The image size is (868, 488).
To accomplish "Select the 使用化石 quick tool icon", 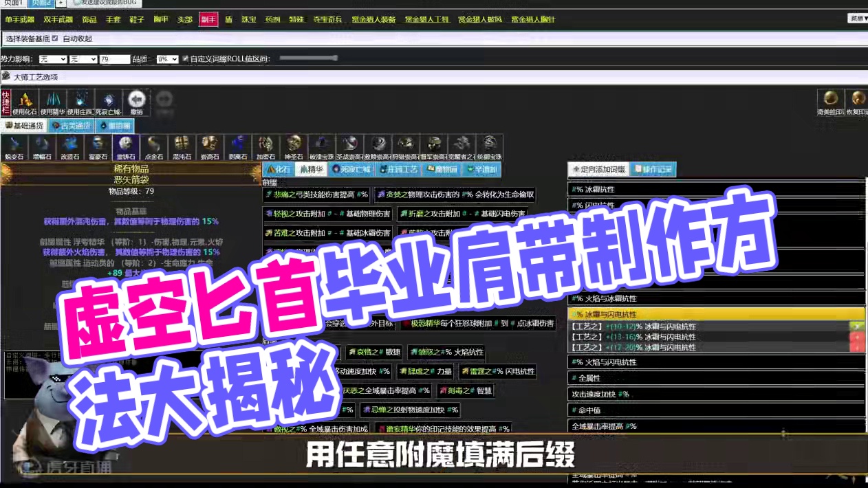I will (x=25, y=101).
